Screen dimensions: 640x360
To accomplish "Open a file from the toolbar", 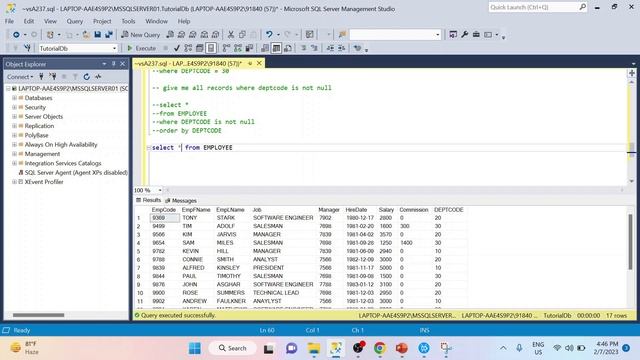I will pyautogui.click(x=86, y=35).
